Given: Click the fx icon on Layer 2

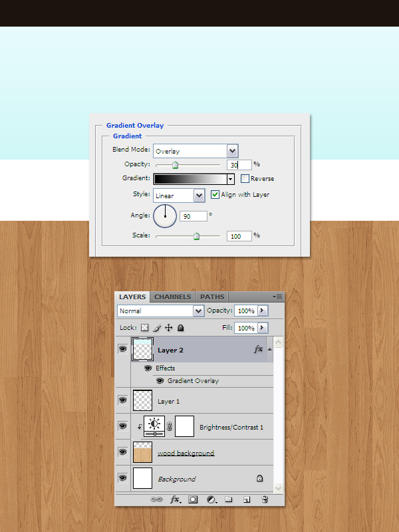Looking at the screenshot, I should click(x=258, y=349).
